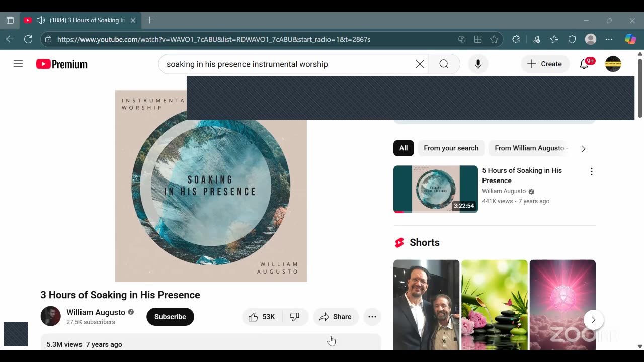Open Edge profile picture menu
The height and width of the screenshot is (362, 644).
[591, 39]
